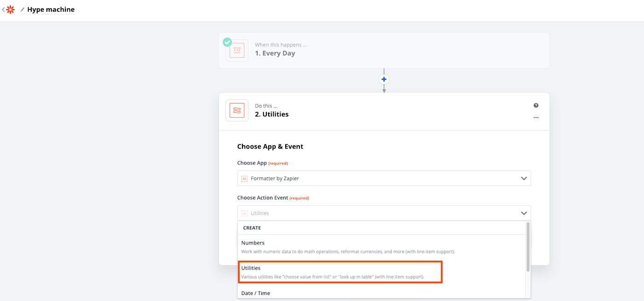Image resolution: width=644 pixels, height=301 pixels.
Task: Click the Choose App & Event heading
Action: click(270, 147)
